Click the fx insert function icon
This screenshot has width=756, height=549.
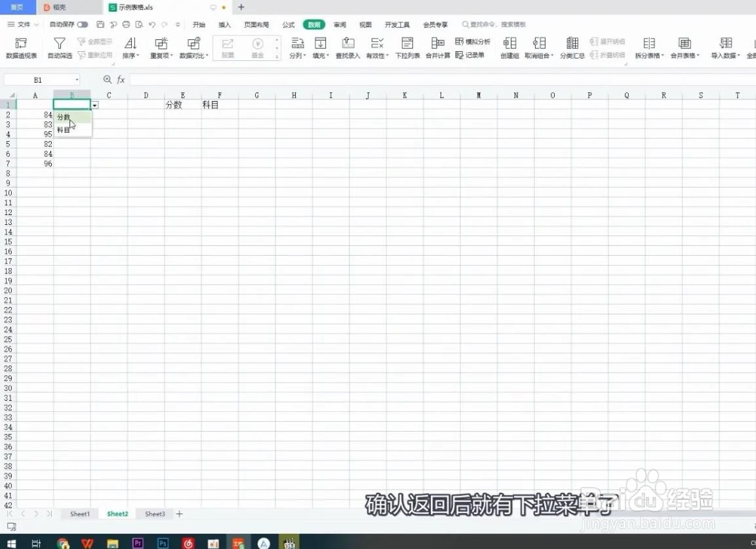(121, 79)
